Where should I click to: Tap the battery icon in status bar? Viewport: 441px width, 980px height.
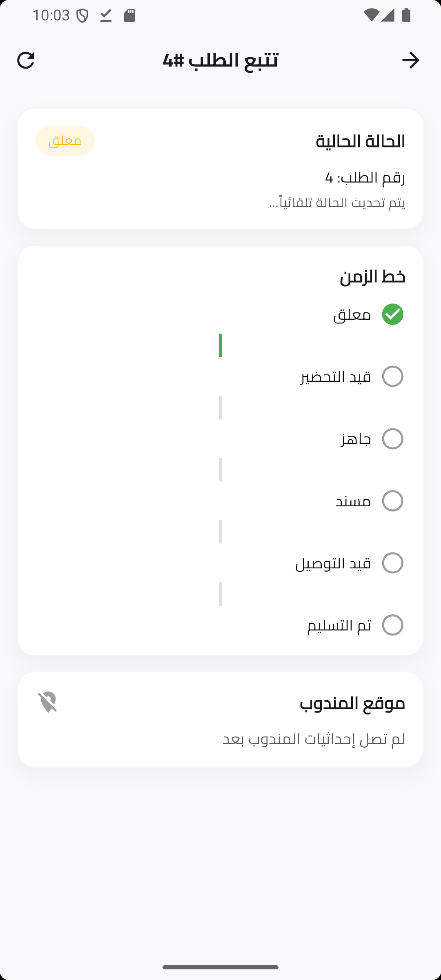coord(406,16)
